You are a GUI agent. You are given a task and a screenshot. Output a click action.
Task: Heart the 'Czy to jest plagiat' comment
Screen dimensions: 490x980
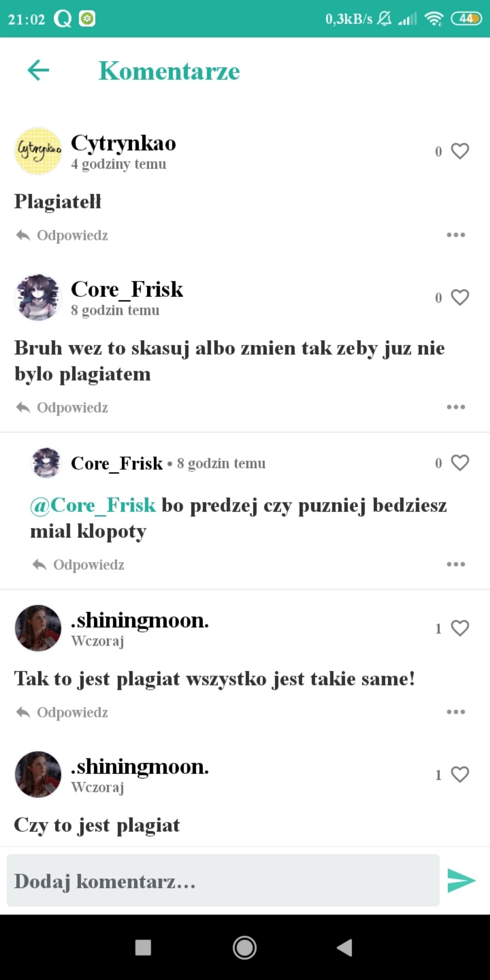460,774
